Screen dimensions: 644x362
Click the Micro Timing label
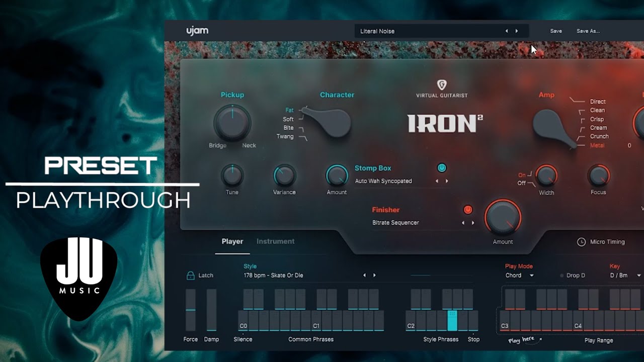(607, 242)
